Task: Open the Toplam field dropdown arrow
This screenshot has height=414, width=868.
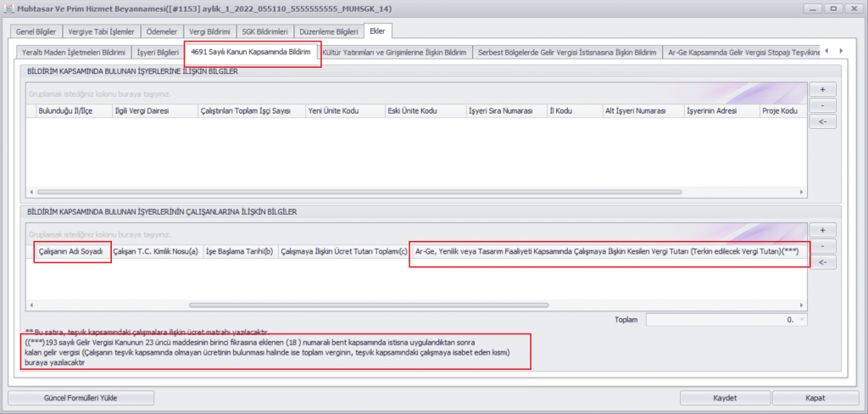Action: [802, 320]
